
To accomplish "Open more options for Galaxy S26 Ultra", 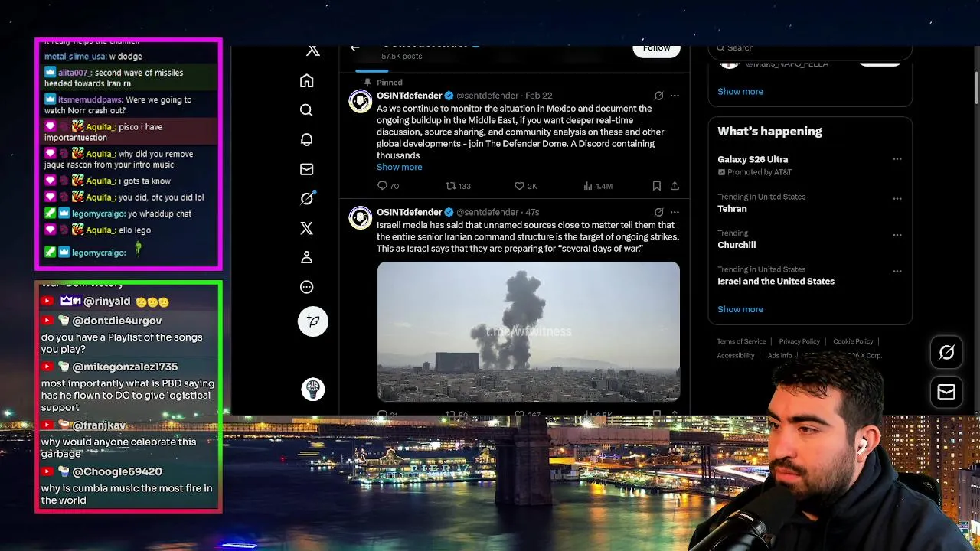I will click(897, 159).
